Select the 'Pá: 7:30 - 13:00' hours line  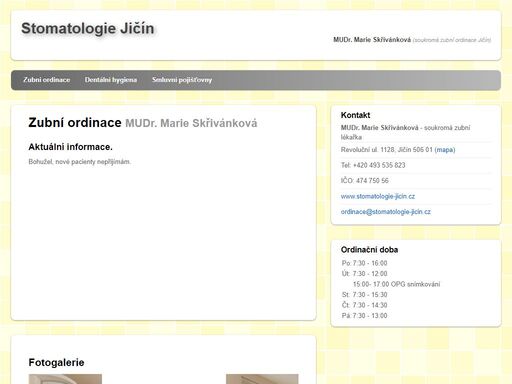364,316
